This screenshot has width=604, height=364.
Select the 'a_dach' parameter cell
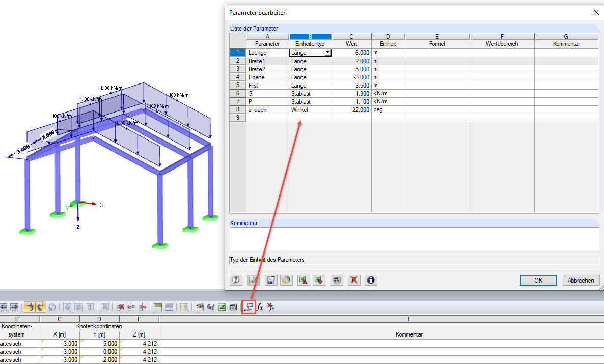(267, 110)
